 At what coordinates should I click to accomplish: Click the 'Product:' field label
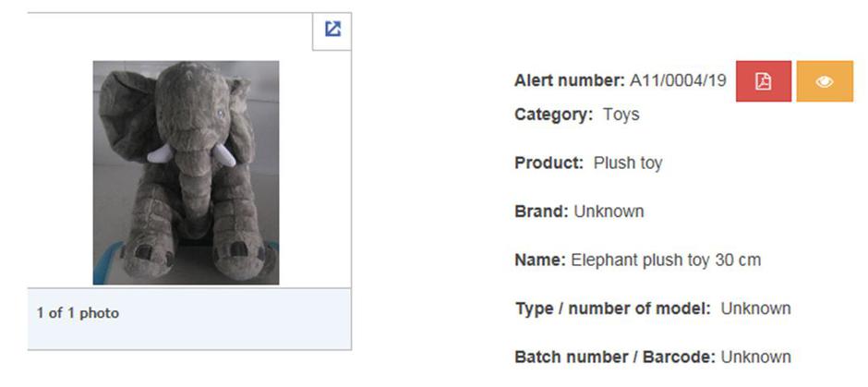point(549,163)
